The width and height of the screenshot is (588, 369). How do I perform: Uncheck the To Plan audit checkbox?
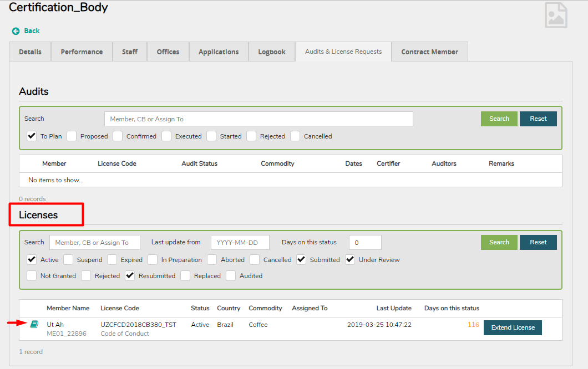tap(32, 136)
